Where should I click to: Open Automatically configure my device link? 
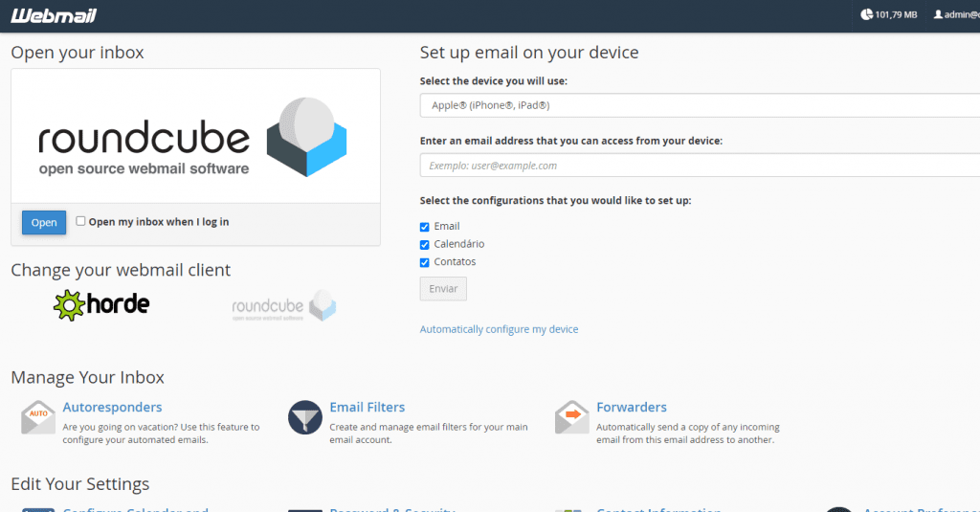click(499, 329)
